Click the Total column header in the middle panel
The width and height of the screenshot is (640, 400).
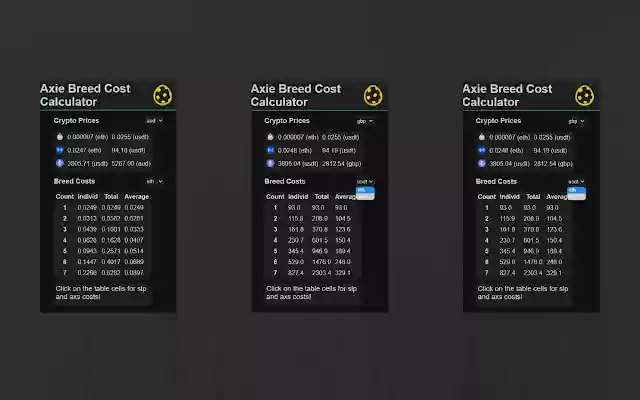(x=322, y=197)
